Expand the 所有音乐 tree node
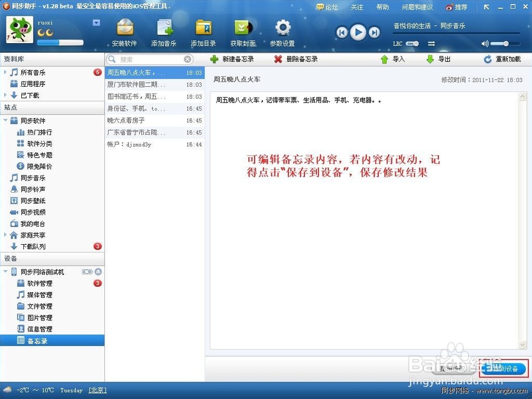 coord(5,72)
